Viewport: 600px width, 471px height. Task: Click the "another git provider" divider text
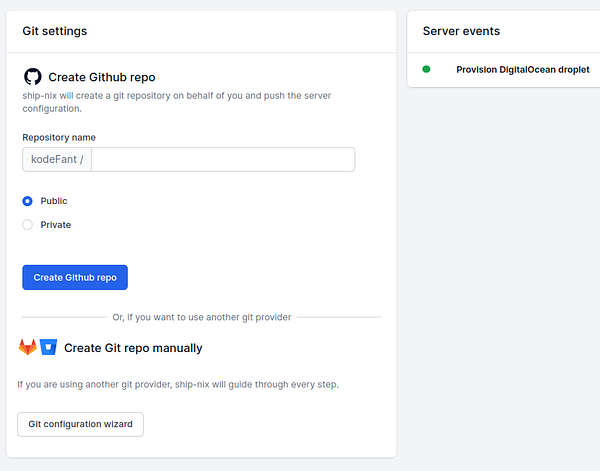(202, 317)
